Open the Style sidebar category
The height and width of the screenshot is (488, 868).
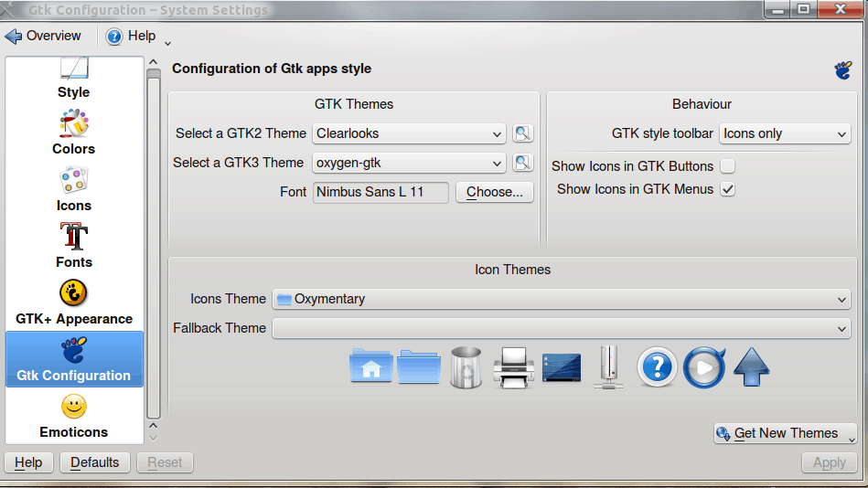(73, 79)
